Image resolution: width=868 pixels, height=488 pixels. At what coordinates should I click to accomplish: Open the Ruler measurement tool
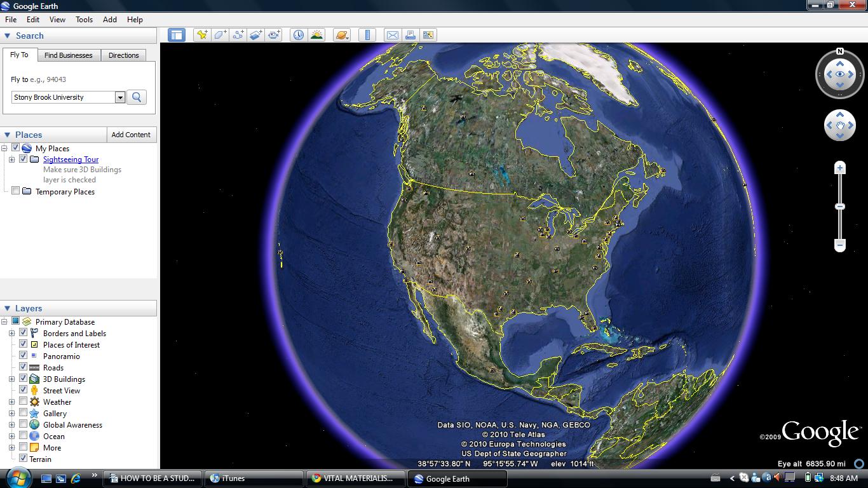coord(367,35)
